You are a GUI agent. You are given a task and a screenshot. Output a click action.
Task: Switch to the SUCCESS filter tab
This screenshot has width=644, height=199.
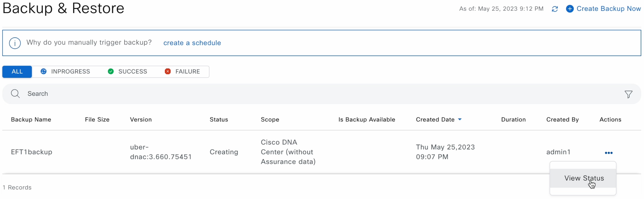click(127, 72)
